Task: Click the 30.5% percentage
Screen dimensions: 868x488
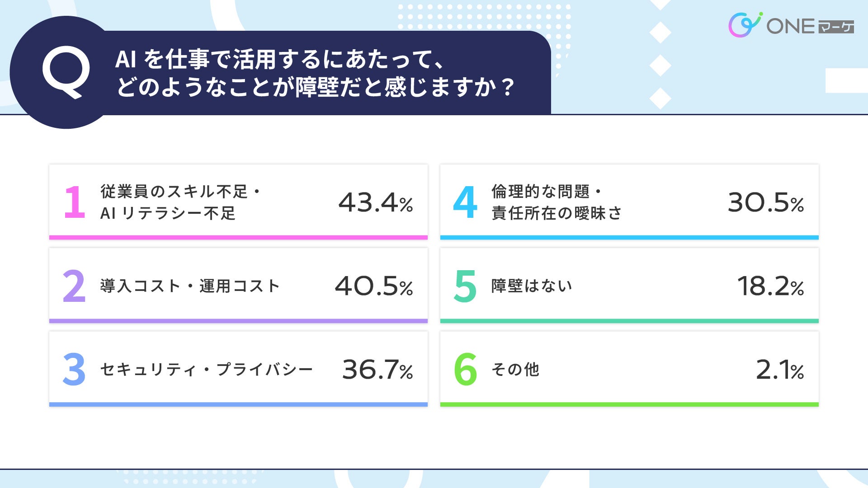Action: [x=765, y=202]
